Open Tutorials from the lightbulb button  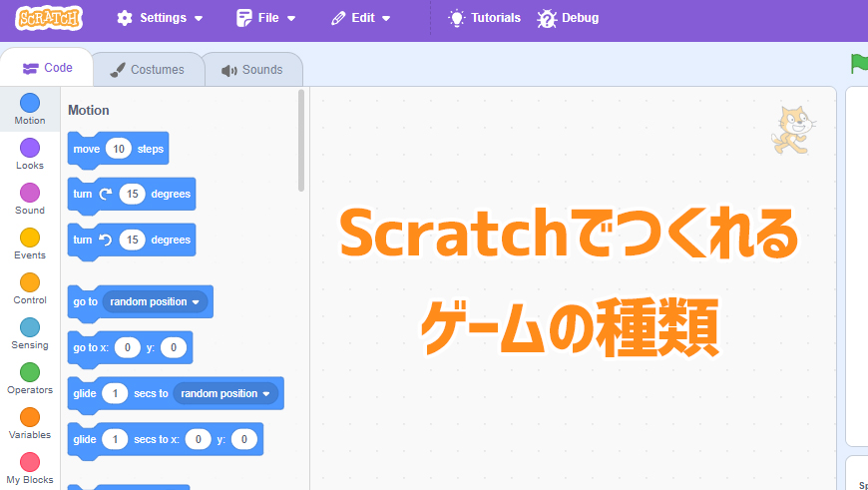(484, 18)
